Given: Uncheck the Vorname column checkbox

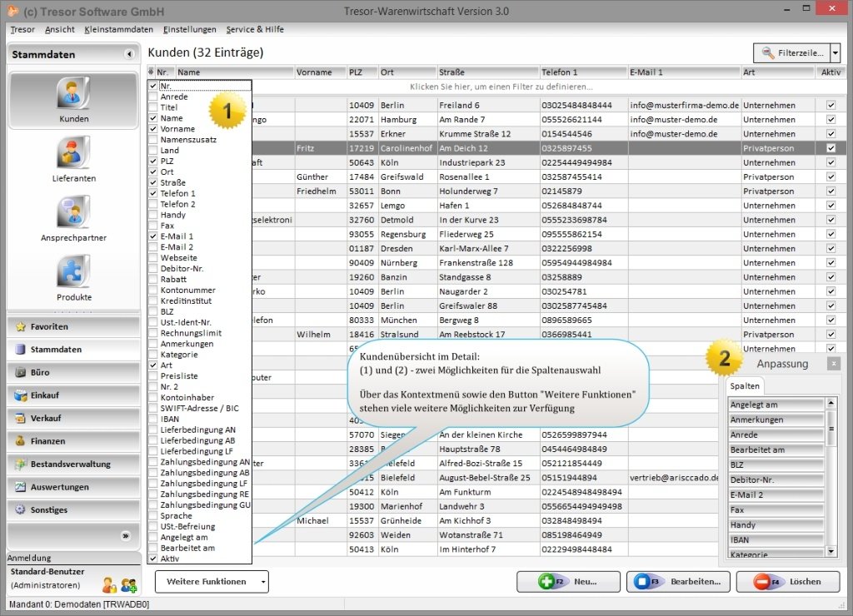Looking at the screenshot, I should 152,129.
